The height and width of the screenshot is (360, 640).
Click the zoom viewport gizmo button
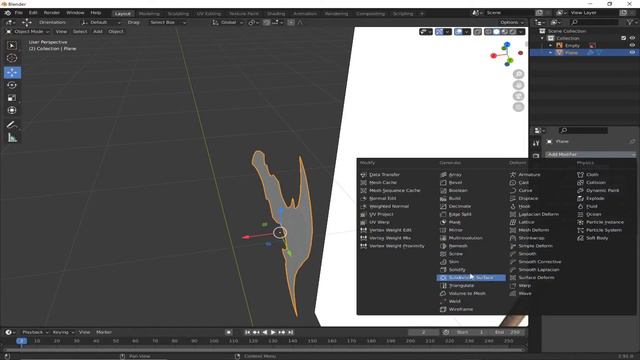[518, 74]
